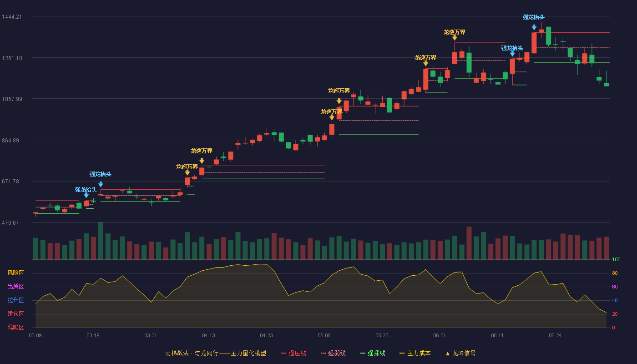
Task: Click the 04-13 date label
Action: (x=208, y=335)
